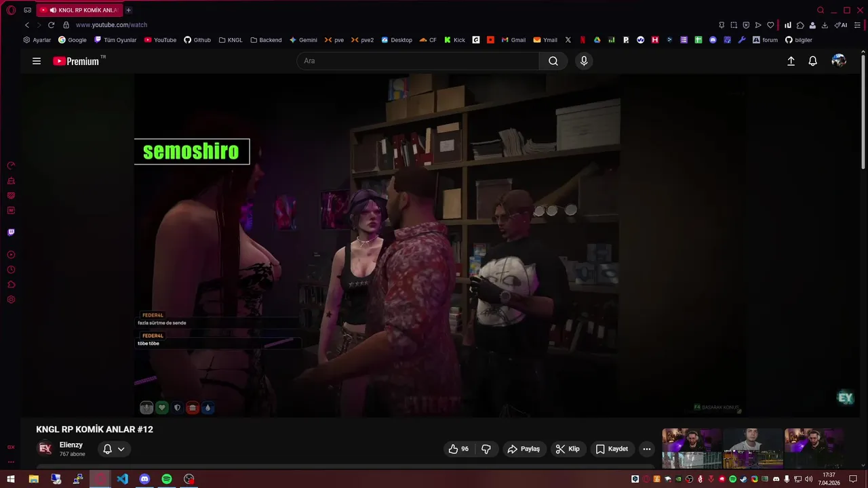Image resolution: width=868 pixels, height=488 pixels.
Task: Open the Elienzy channel name link
Action: (x=71, y=445)
